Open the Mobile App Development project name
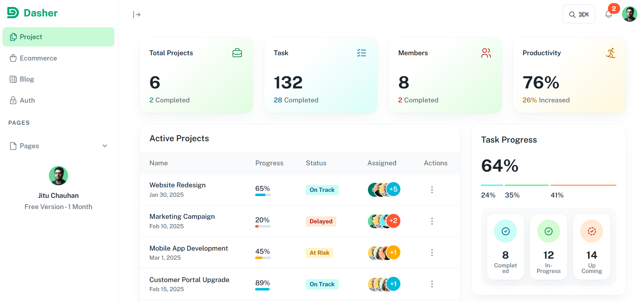 pyautogui.click(x=188, y=248)
